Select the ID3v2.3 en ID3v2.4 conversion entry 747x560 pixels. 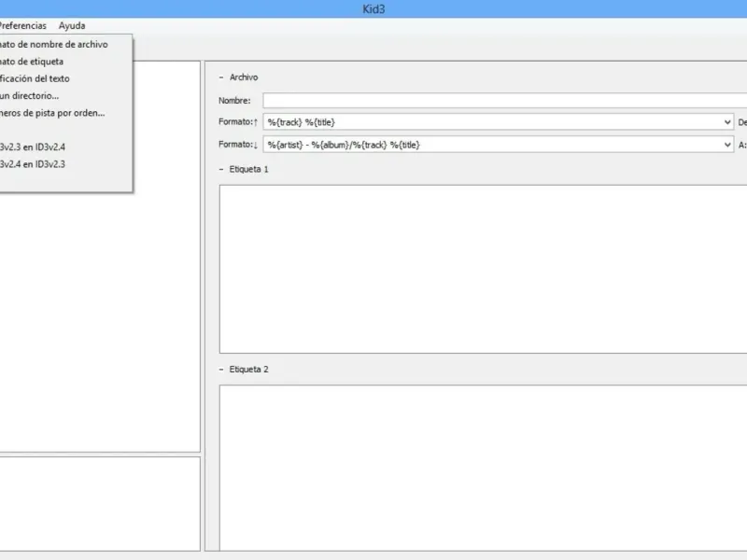coord(65,147)
